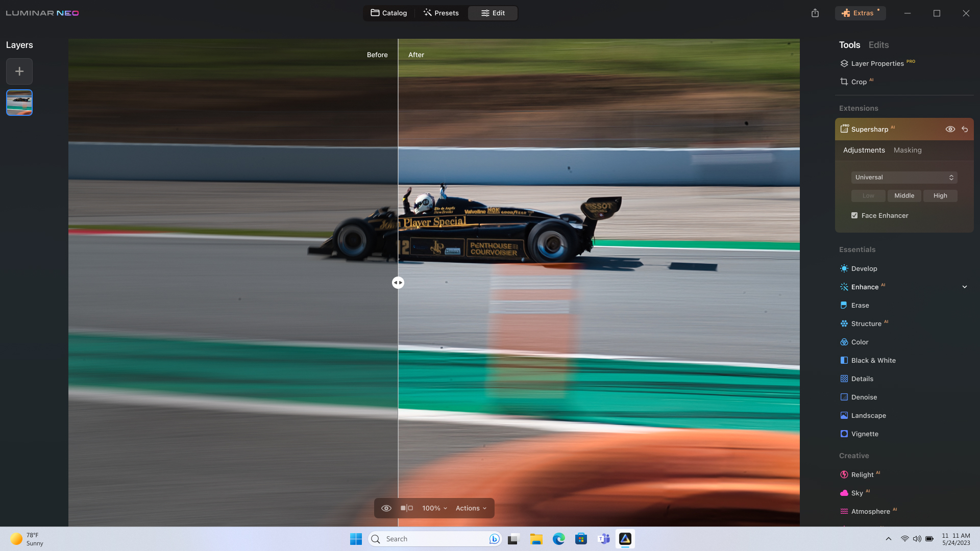
Task: Click the share/export icon
Action: pos(815,13)
